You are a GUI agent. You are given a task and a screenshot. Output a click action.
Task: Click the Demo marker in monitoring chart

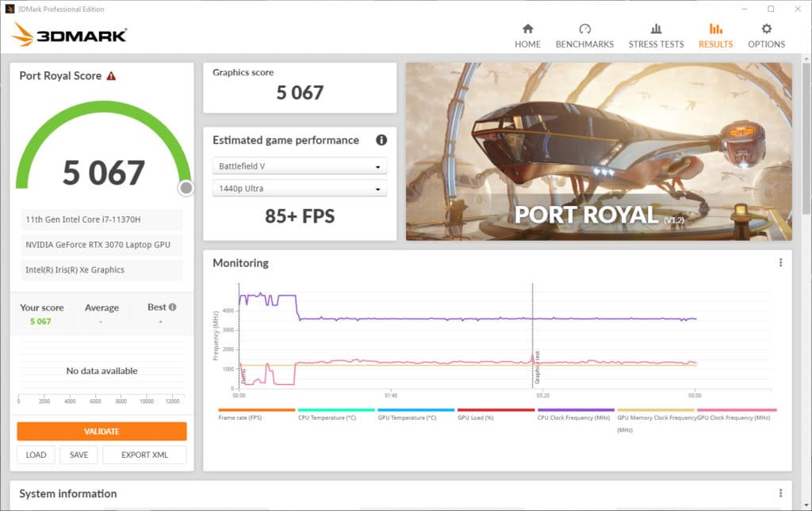coord(243,376)
